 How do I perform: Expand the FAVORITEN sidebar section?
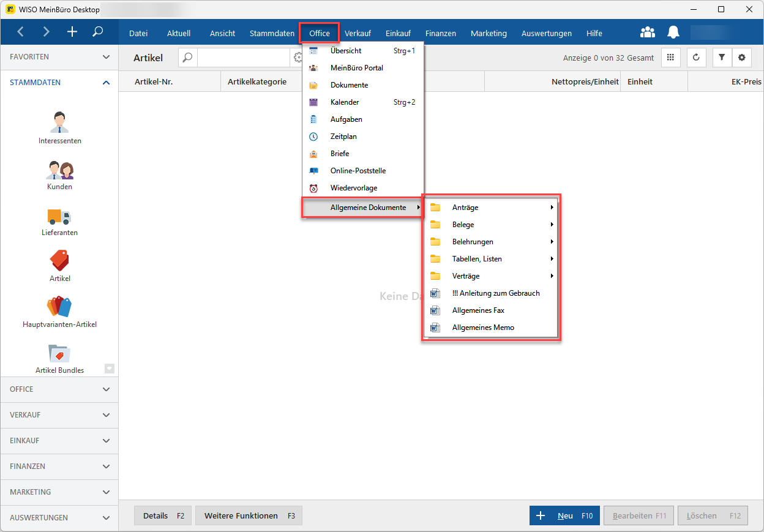pyautogui.click(x=59, y=56)
